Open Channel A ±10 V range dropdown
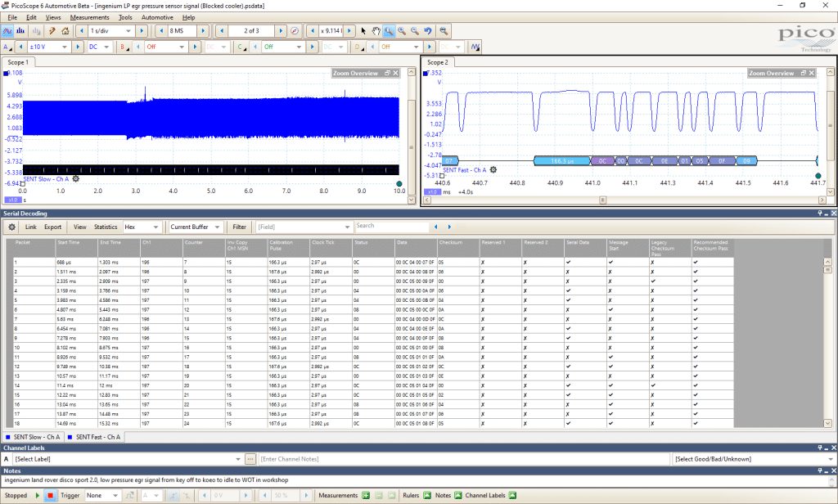Image resolution: width=838 pixels, height=504 pixels. tap(64, 47)
